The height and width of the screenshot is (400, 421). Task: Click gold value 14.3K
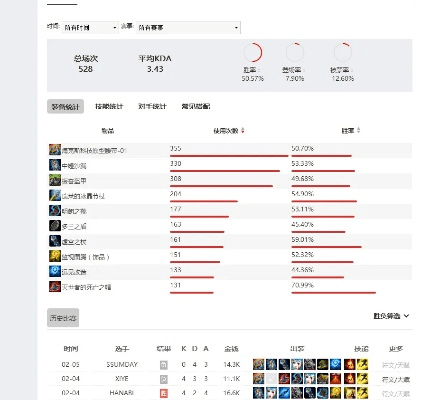pyautogui.click(x=232, y=365)
